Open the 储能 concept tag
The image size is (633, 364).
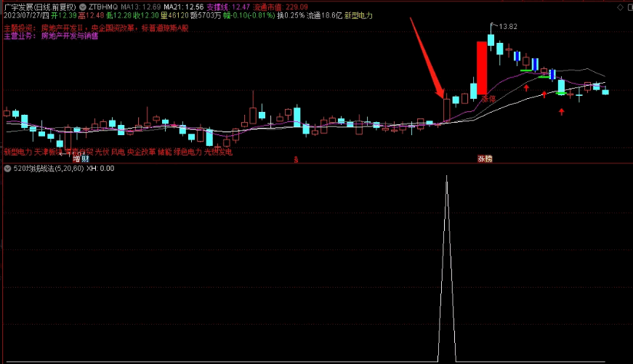coord(165,152)
